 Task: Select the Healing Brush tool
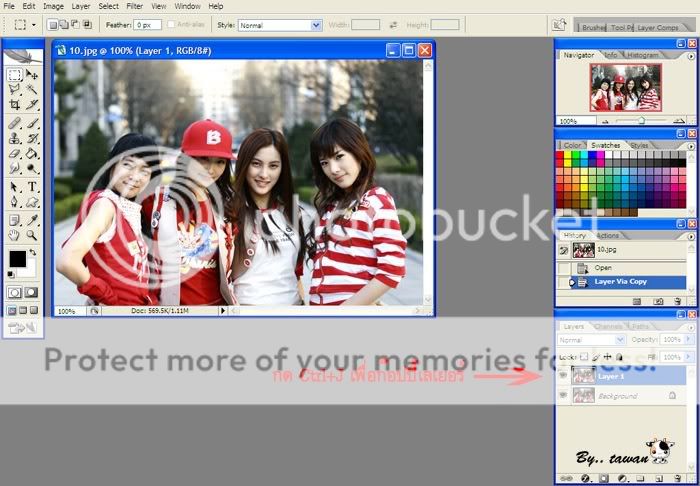tap(15, 123)
